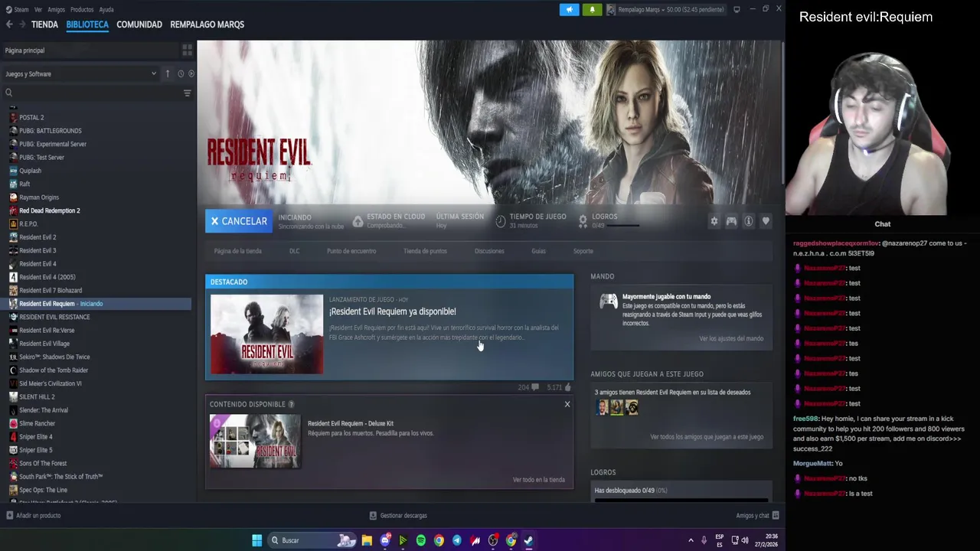The height and width of the screenshot is (551, 980).
Task: Click the blue announcements megaphone icon
Action: [x=569, y=9]
